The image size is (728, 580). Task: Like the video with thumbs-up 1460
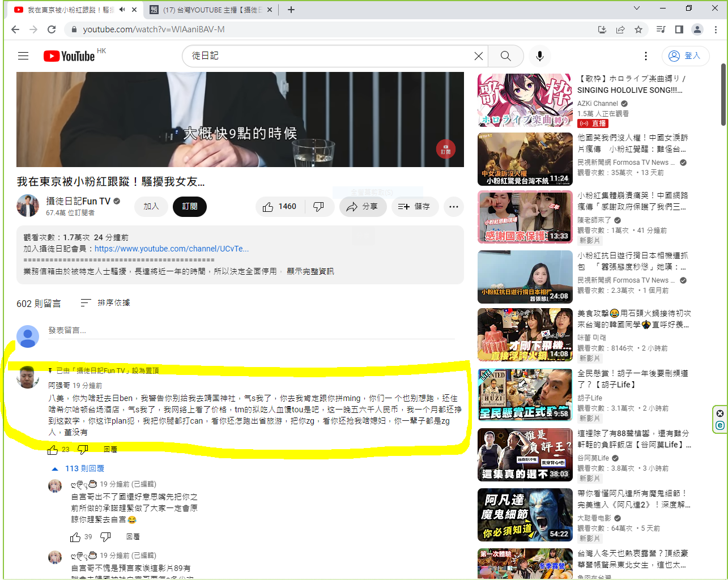(280, 207)
